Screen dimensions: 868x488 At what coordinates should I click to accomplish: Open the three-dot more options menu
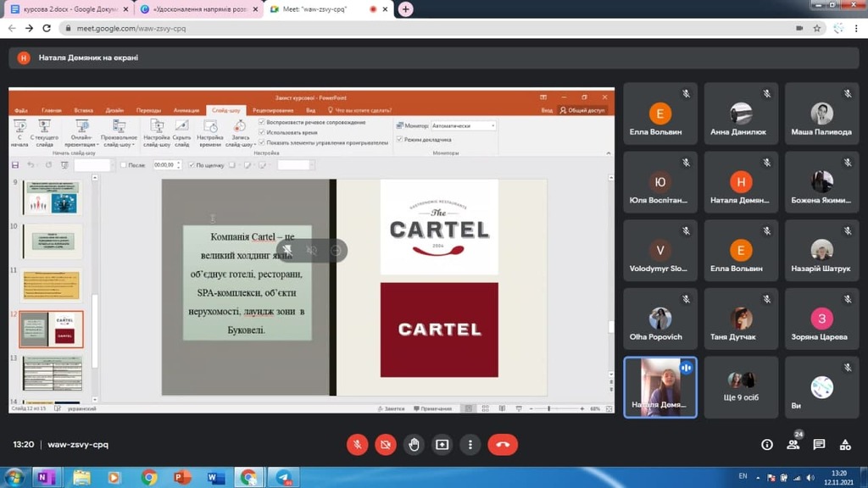coord(470,444)
